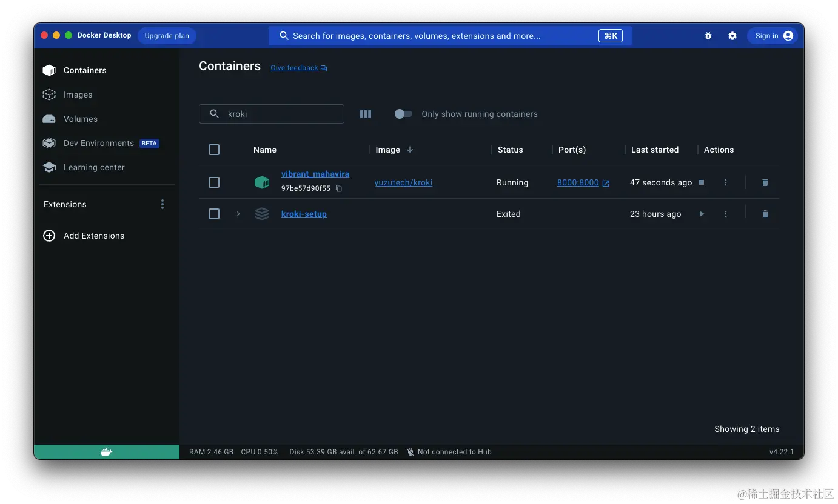This screenshot has width=838, height=504.
Task: Copy container ID 97be57d90f55
Action: click(x=339, y=188)
